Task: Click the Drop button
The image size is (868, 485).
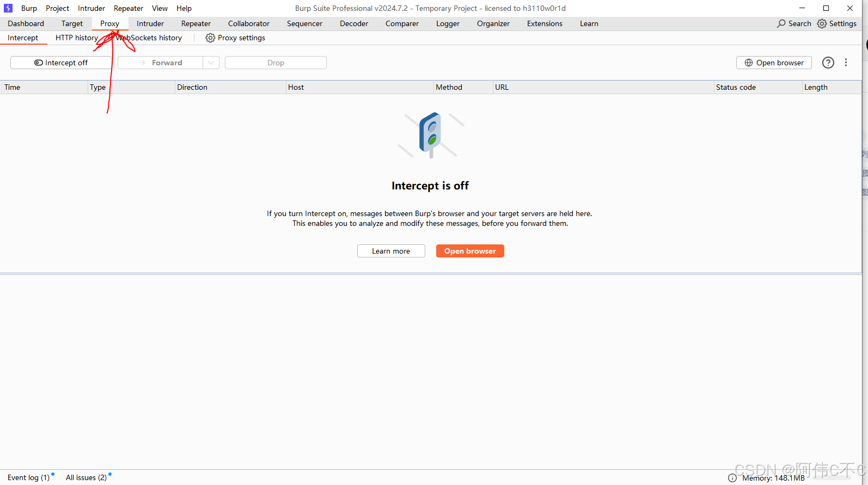Action: click(276, 63)
